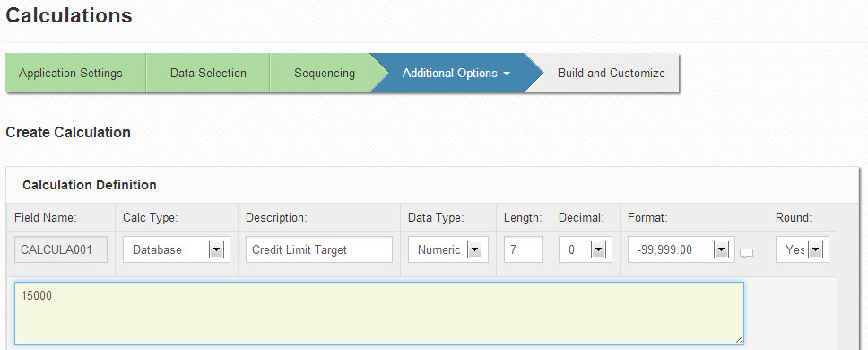The image size is (868, 350).
Task: Click the format comment bubble icon
Action: (x=747, y=254)
